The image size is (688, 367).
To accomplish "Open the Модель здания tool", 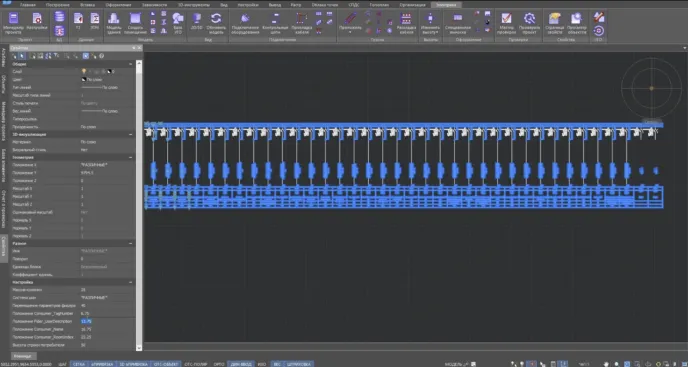I will 114,22.
